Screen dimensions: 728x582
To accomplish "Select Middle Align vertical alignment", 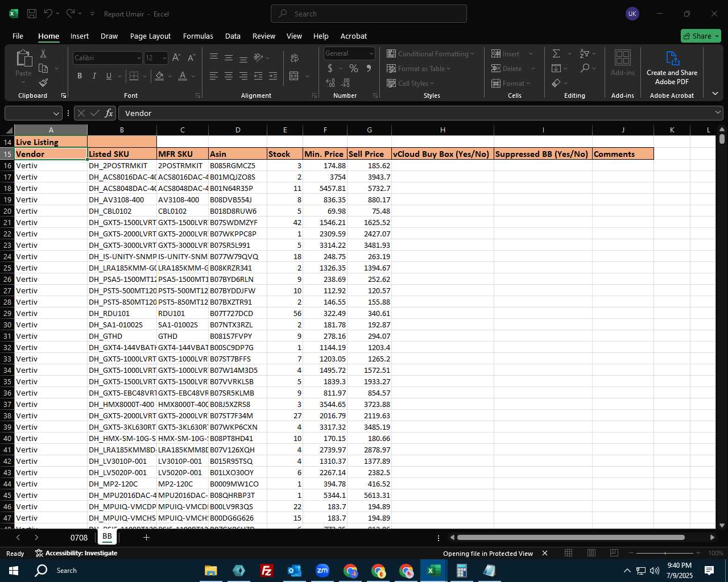I will coord(228,58).
